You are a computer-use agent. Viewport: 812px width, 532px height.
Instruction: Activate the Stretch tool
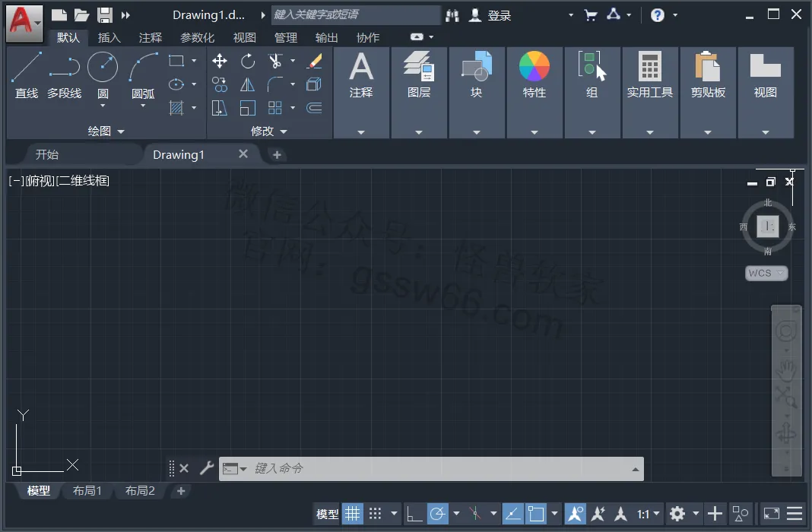pos(220,108)
